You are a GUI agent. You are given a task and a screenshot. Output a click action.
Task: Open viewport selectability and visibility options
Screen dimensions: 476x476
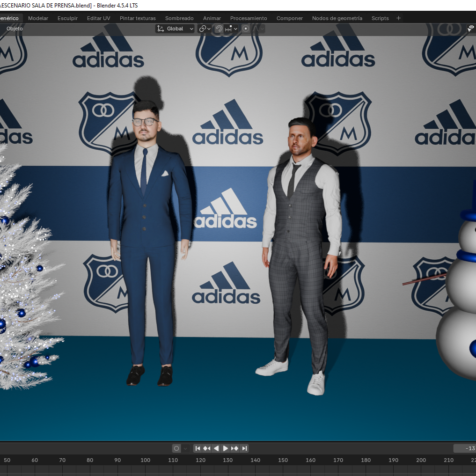(471, 29)
